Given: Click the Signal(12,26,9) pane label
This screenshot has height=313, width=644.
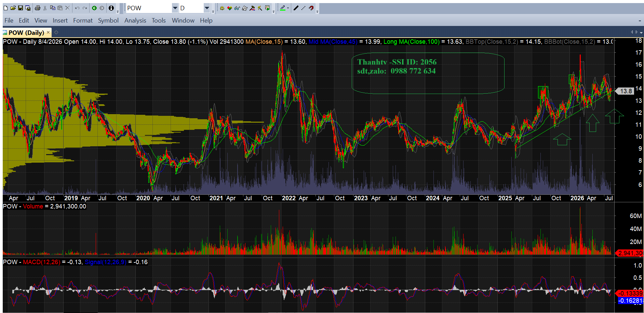Looking at the screenshot, I should point(106,262).
